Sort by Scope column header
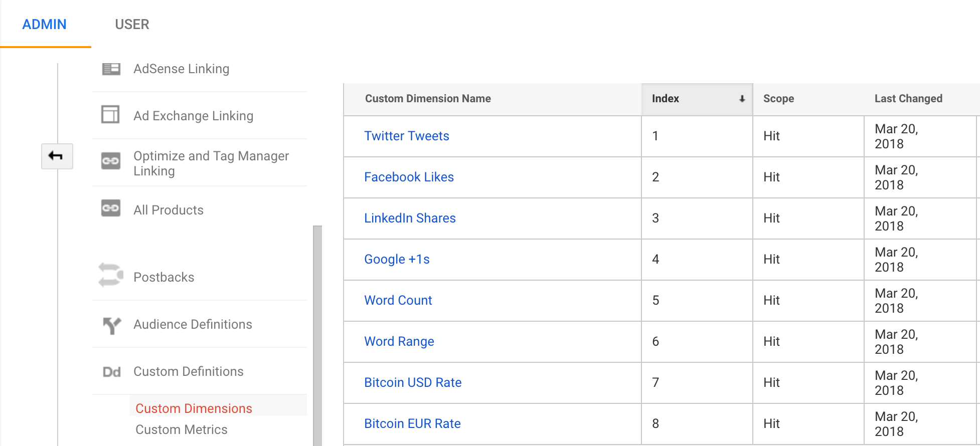 pos(778,99)
